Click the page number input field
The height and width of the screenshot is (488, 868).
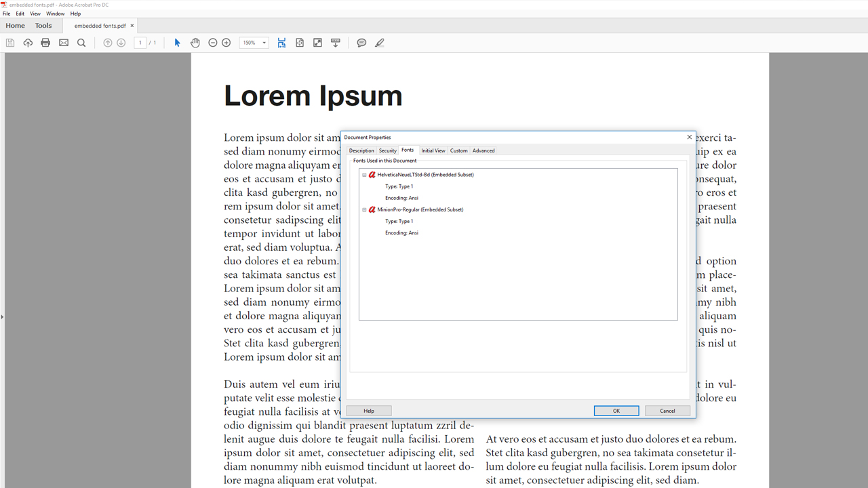[x=140, y=43]
